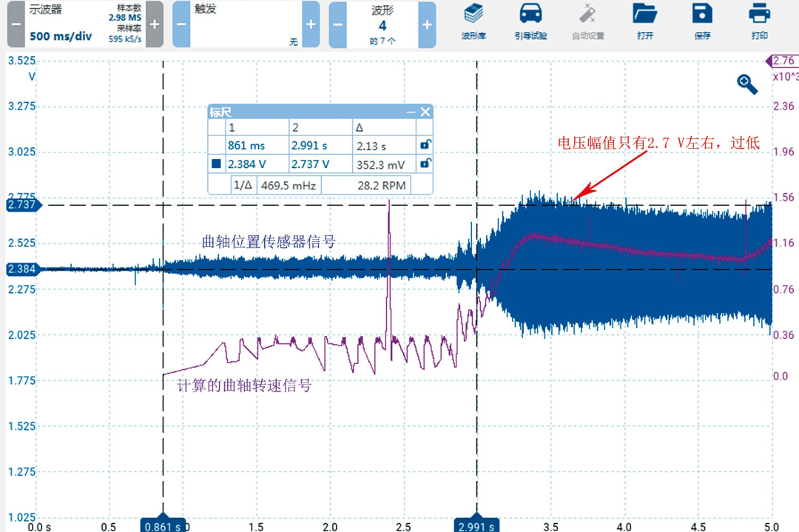Click the 469.5 mHz frequency value
This screenshot has width=799, height=532.
click(x=289, y=186)
